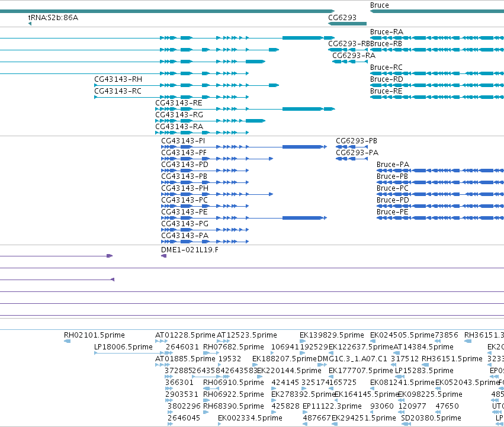Click the RH07682.5prime EST label
The height and width of the screenshot is (427, 504).
(x=234, y=347)
